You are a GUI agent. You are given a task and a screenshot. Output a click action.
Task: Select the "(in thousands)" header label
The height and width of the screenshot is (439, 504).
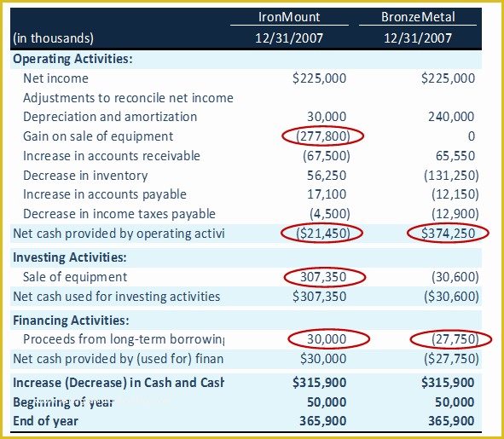(x=54, y=38)
